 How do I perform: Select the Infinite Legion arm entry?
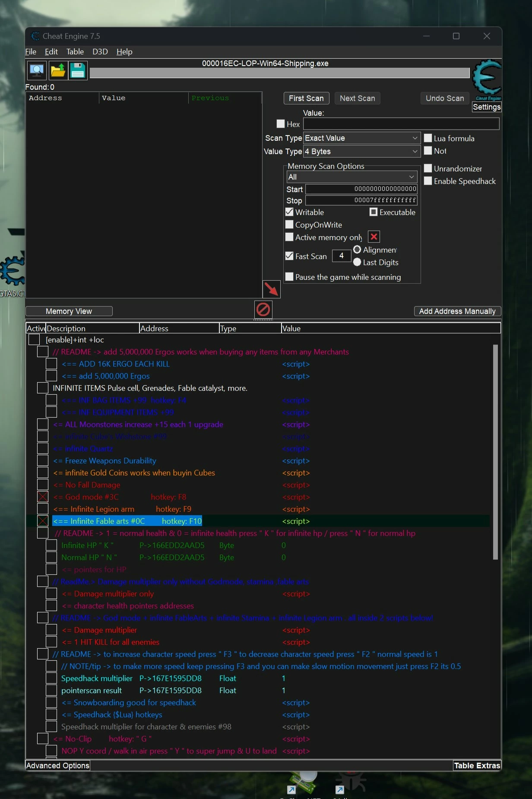[x=122, y=509]
